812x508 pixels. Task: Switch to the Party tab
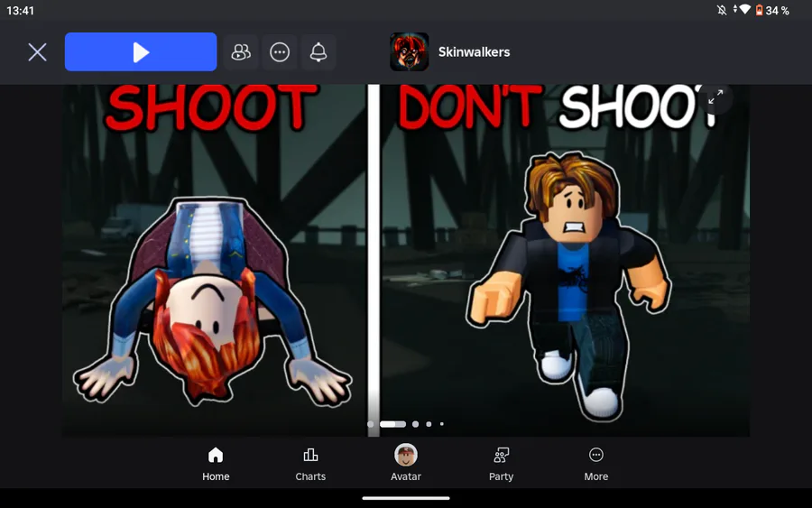click(501, 464)
